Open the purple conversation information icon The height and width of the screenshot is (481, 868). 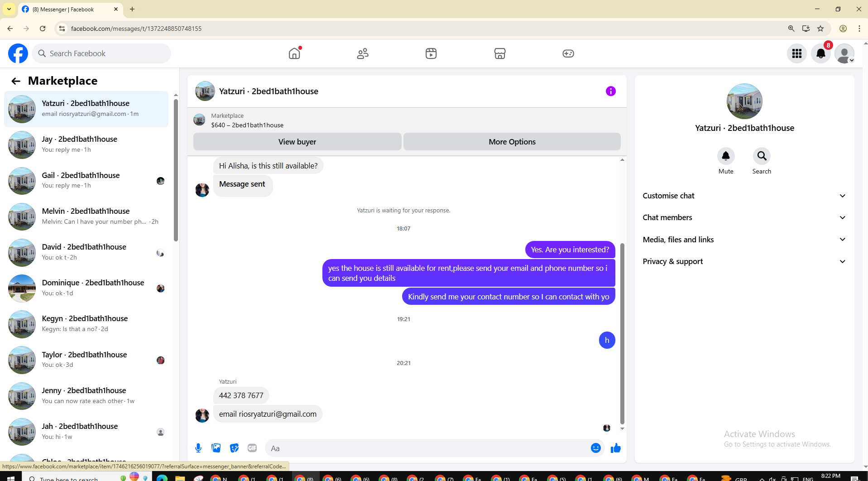[x=611, y=91]
